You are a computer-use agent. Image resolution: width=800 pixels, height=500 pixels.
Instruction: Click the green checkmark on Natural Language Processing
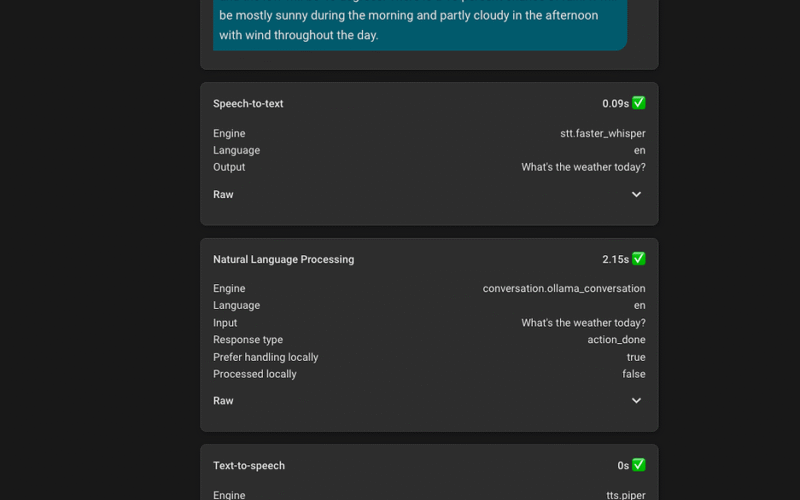pos(639,259)
